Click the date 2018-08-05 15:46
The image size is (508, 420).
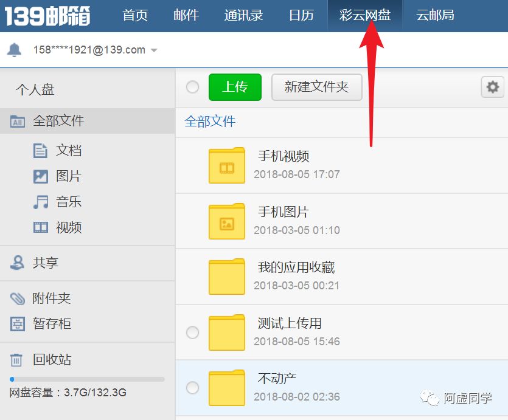point(297,342)
